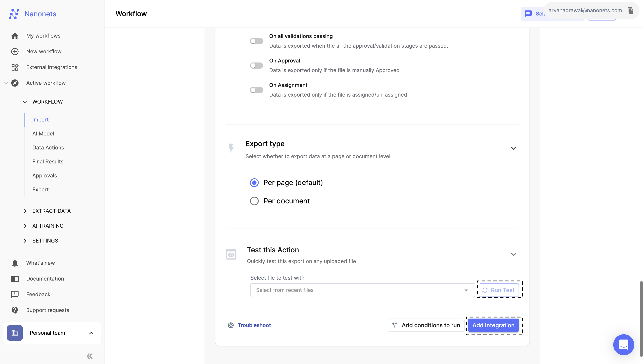Open the Select from recent files dropdown
The width and height of the screenshot is (643, 364).
pos(363,290)
